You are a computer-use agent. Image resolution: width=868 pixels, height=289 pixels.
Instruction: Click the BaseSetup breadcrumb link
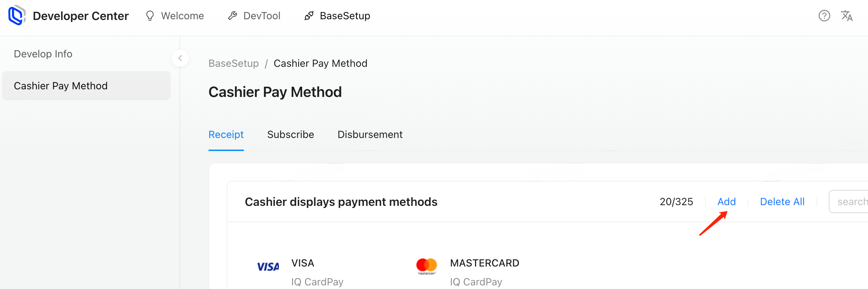(234, 64)
